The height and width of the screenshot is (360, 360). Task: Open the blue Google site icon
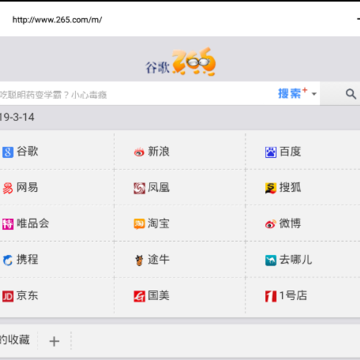(x=8, y=152)
